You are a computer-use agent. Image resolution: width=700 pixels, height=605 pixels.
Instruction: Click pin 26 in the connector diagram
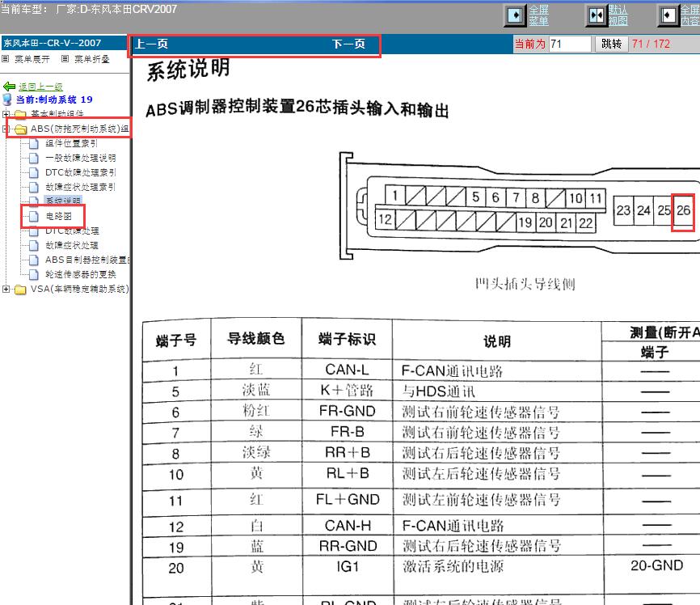683,210
